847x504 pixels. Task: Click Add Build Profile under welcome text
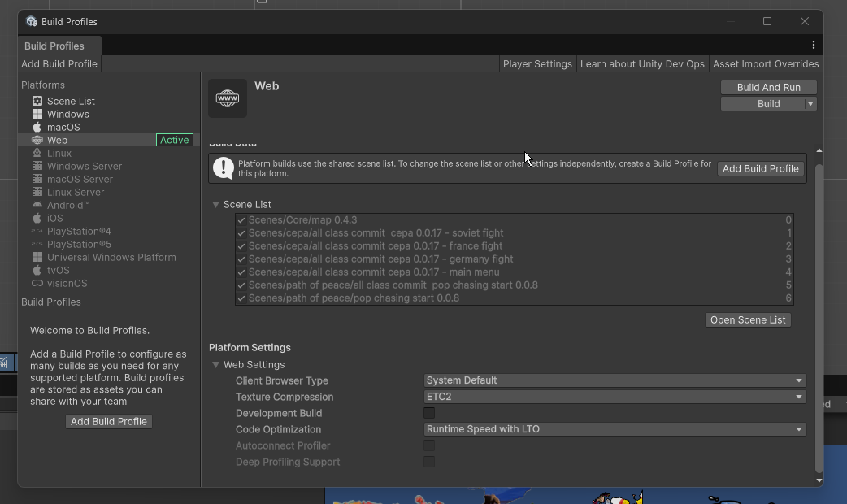tap(109, 421)
